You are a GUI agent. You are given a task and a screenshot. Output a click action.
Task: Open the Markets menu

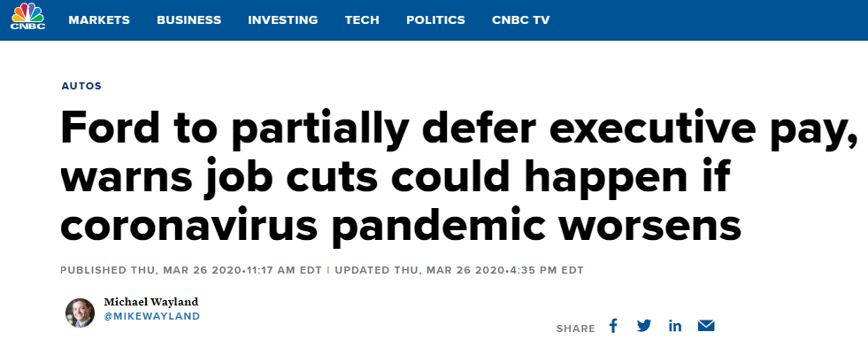pos(99,20)
